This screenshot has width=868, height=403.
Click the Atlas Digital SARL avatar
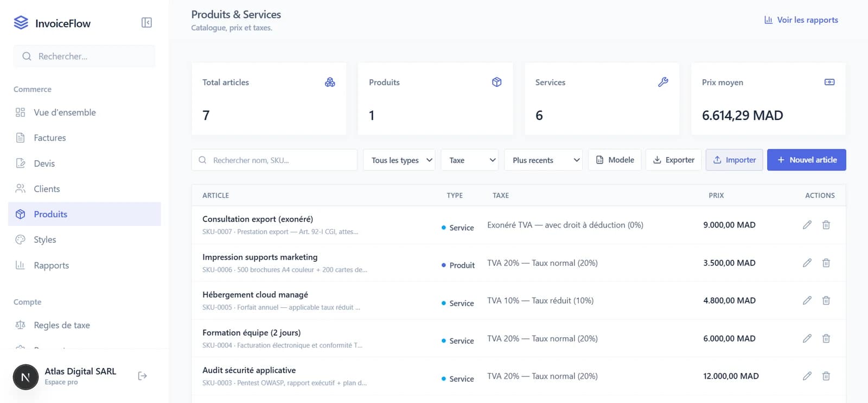[x=25, y=377]
